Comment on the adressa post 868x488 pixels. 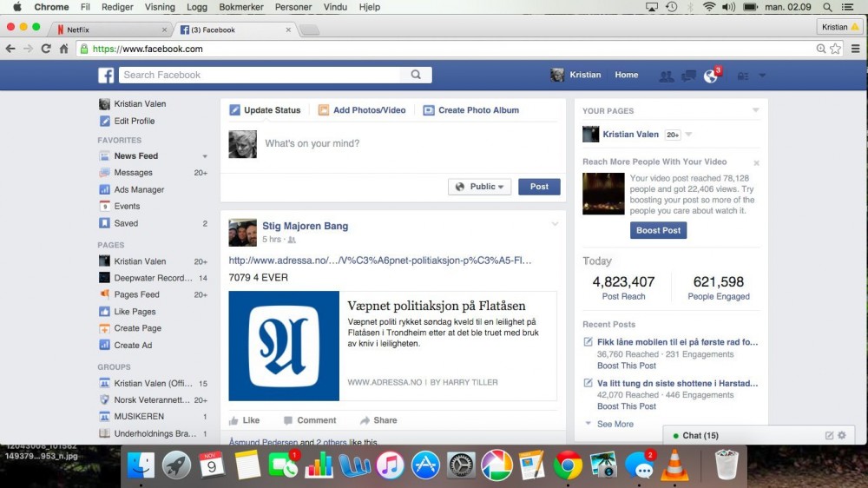(x=310, y=420)
